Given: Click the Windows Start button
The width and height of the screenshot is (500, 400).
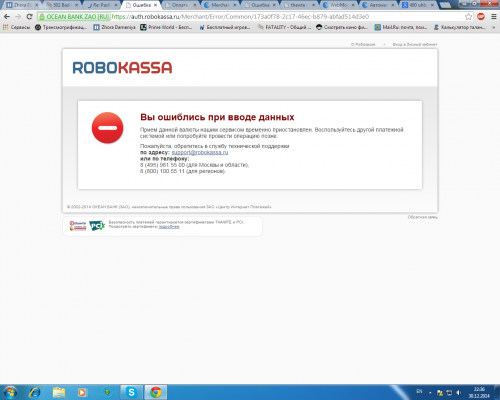Looking at the screenshot, I should point(10,392).
